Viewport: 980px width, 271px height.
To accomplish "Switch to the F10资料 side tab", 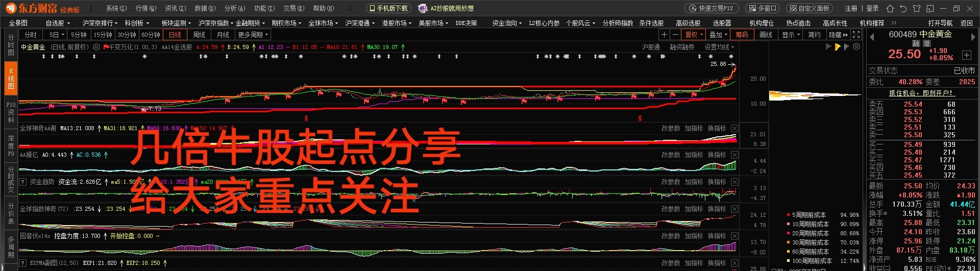I will [11, 112].
